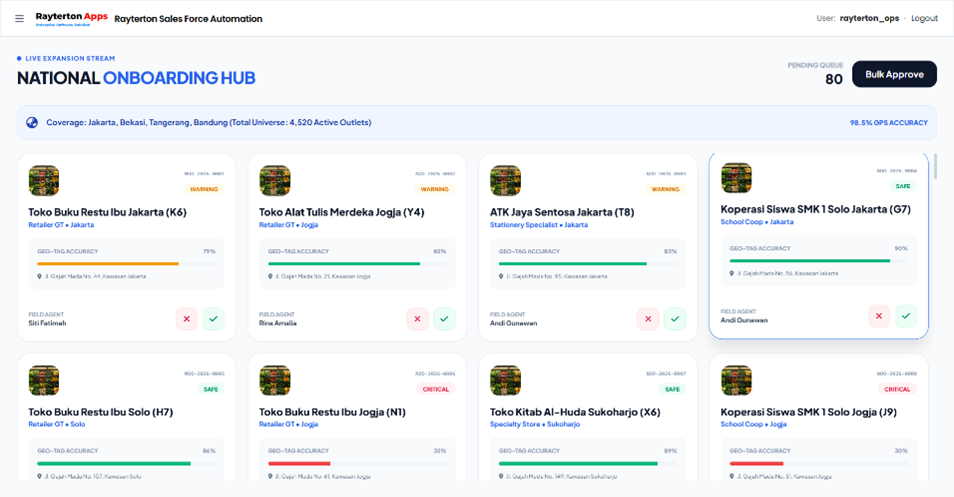Open the Toko Alat Tulis Merdeka Jogja (Y4) title
Image resolution: width=954 pixels, height=497 pixels.
pos(342,212)
